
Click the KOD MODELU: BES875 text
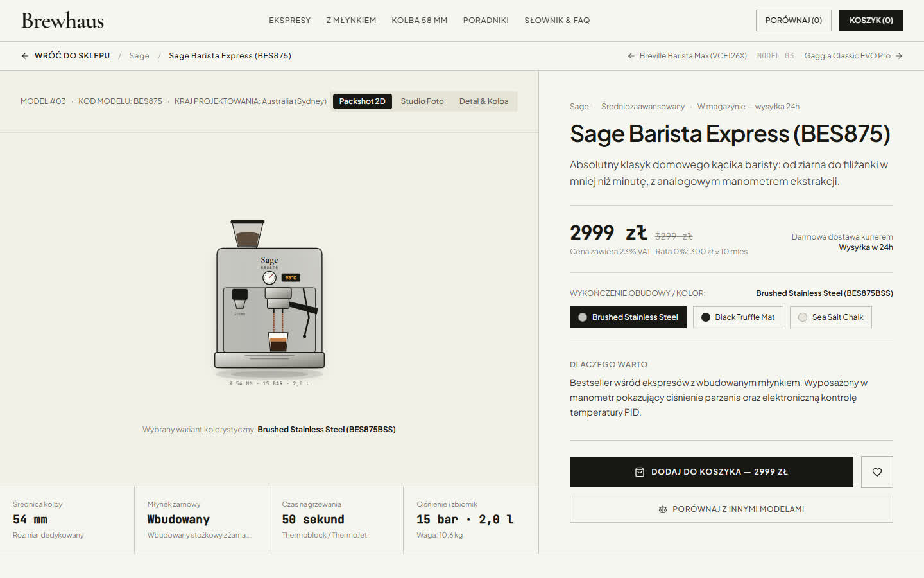click(120, 101)
